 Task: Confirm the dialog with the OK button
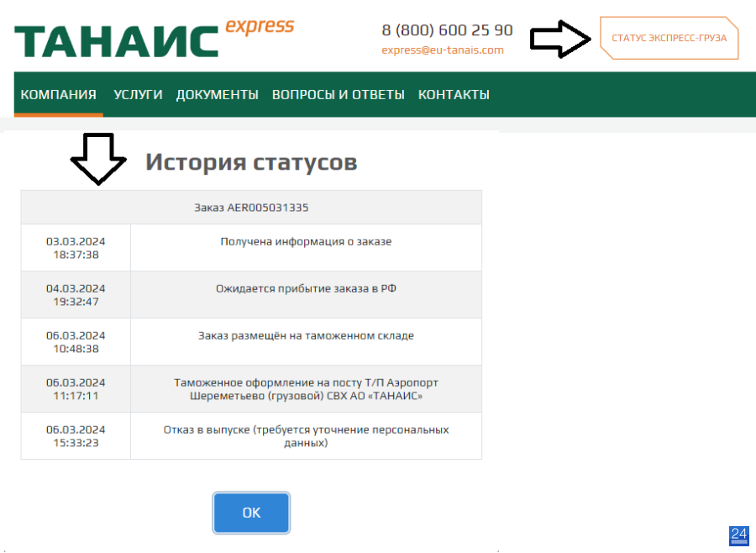(251, 513)
